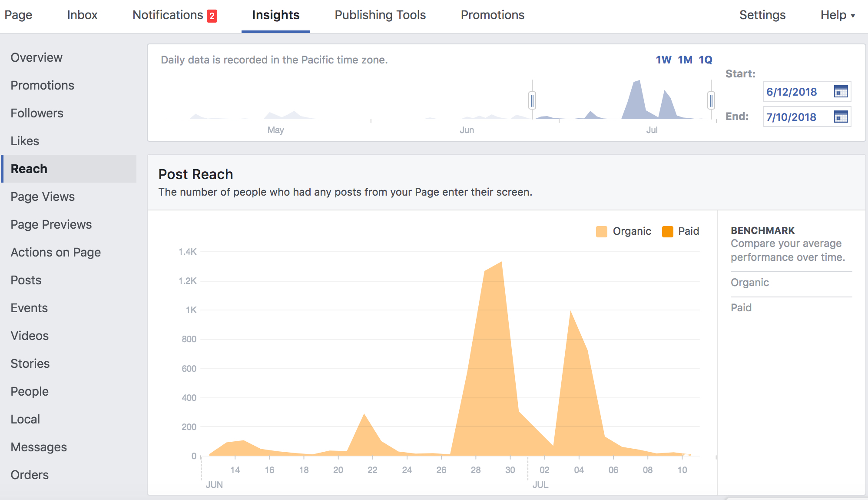The image size is (868, 500).
Task: Set date range to 1W
Action: click(663, 60)
